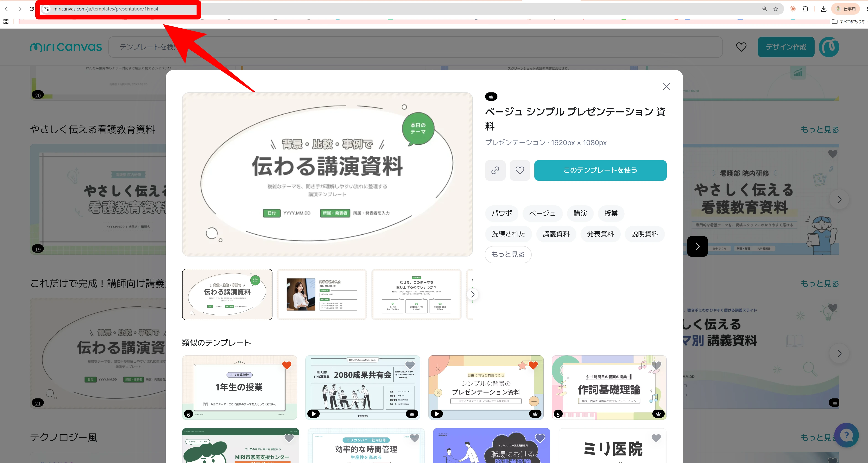This screenshot has width=868, height=463.
Task: Open browser extensions puzzle icon
Action: pos(805,9)
